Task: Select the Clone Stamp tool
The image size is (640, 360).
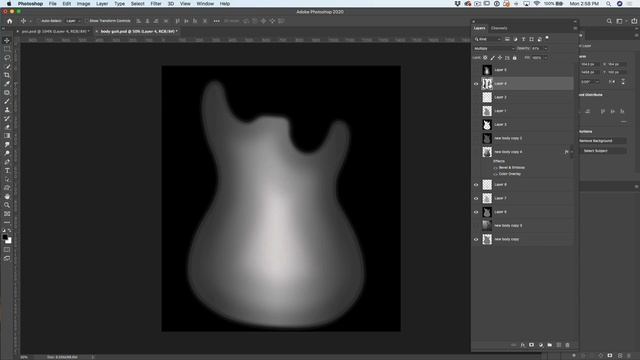Action: 7,110
